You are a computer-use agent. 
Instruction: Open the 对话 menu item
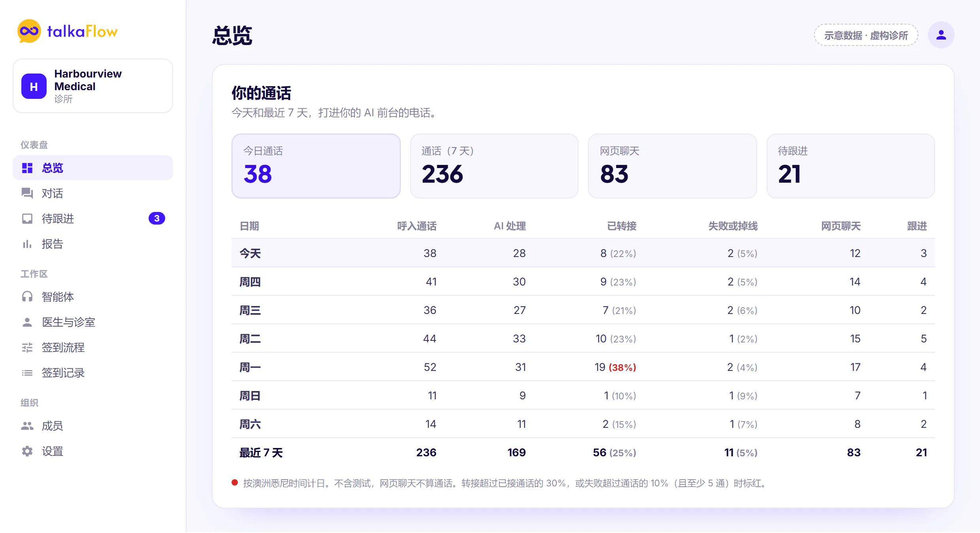(x=93, y=193)
